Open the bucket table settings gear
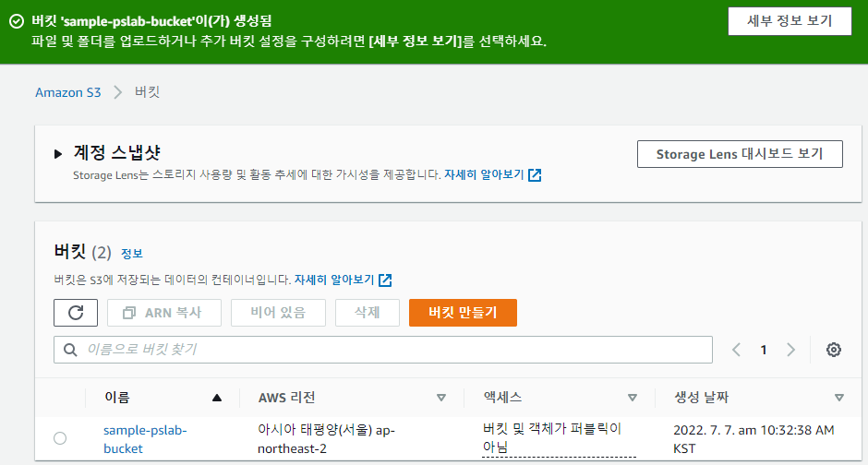Image resolution: width=868 pixels, height=465 pixels. point(834,350)
